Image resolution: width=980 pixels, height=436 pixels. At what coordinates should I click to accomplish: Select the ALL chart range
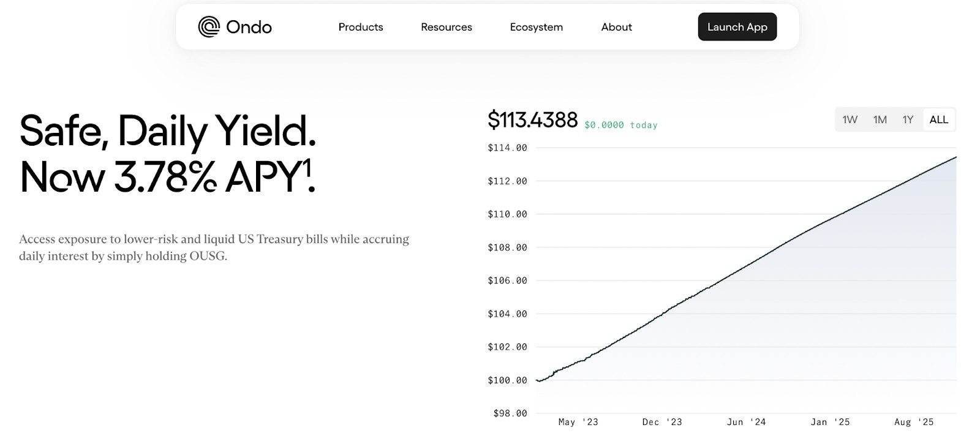click(x=939, y=119)
